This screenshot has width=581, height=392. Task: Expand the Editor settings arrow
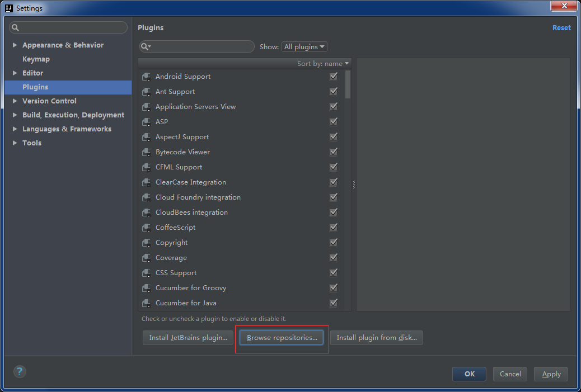(x=15, y=73)
